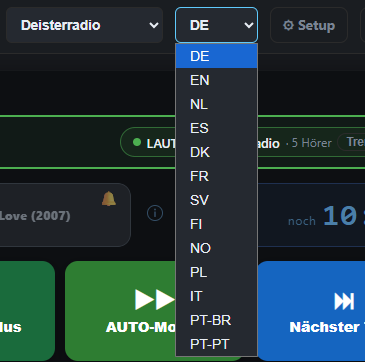
Task: Open the Setup settings button
Action: point(309,25)
